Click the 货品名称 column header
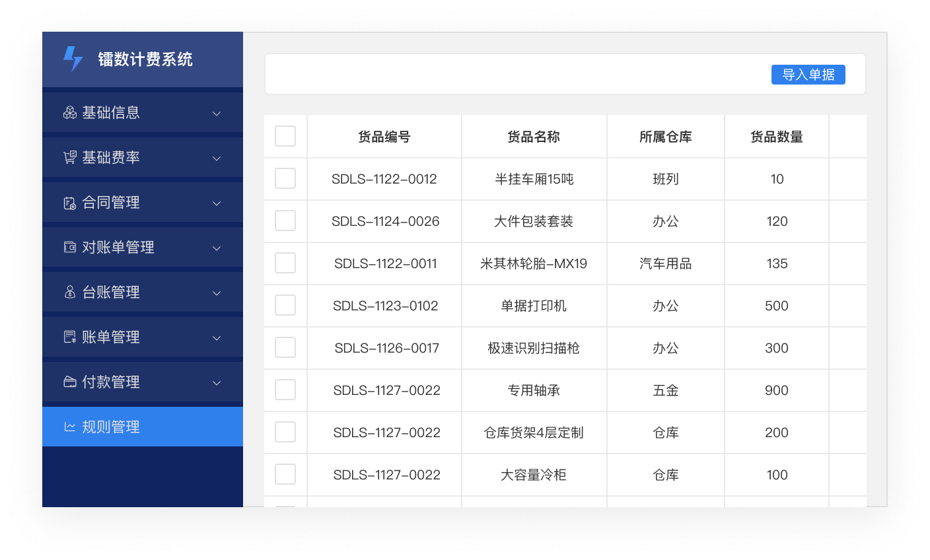The height and width of the screenshot is (560, 930). pyautogui.click(x=534, y=137)
